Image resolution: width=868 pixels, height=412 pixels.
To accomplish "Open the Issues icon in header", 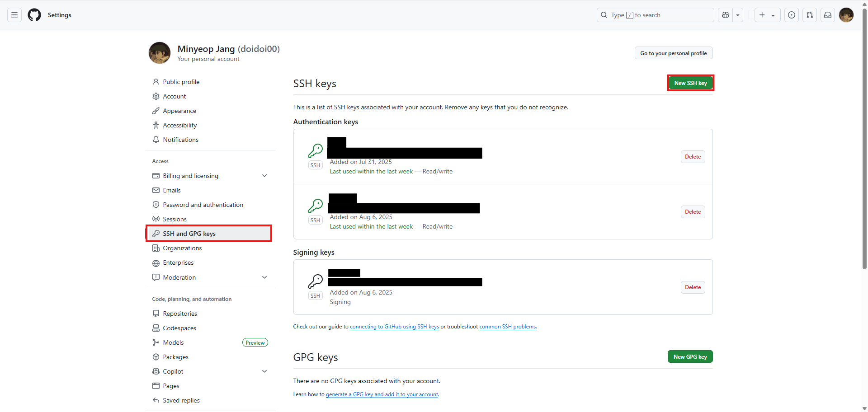I will (791, 15).
